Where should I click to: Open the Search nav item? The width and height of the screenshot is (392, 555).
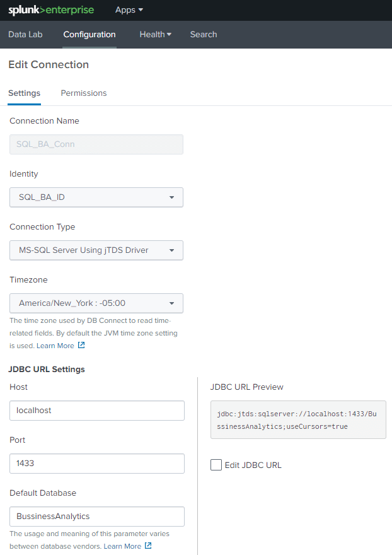coord(204,35)
